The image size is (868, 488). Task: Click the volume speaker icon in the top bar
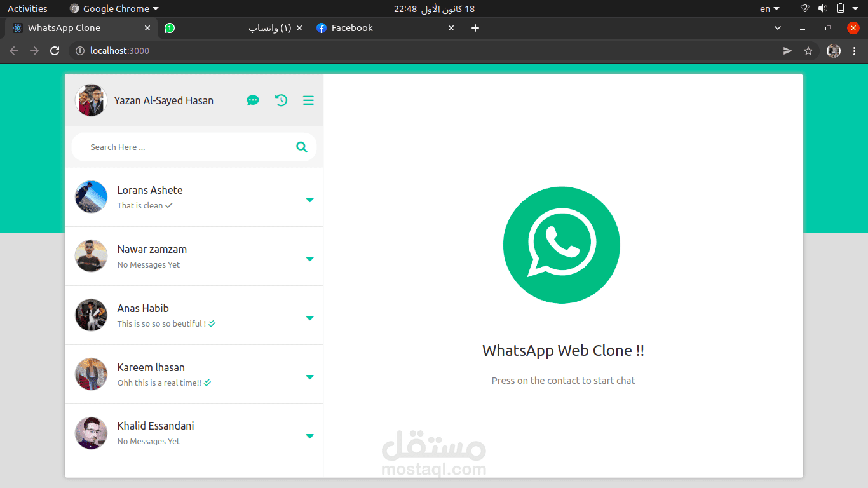(x=823, y=8)
